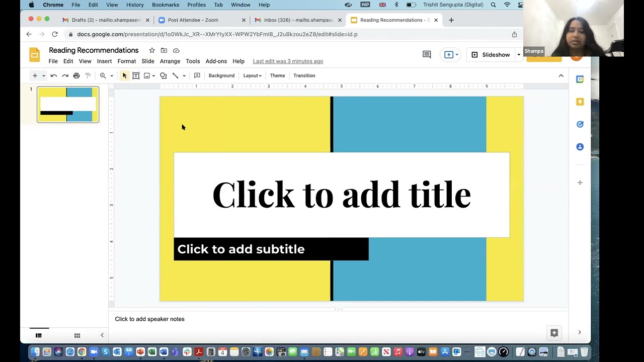The image size is (644, 362).
Task: Open Google Calendar in the side panel
Action: tap(580, 79)
